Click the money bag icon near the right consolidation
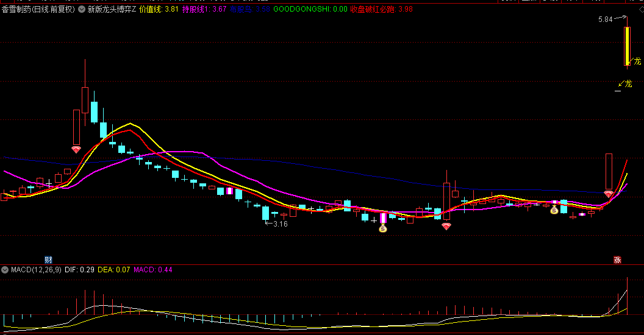644x335 pixels. click(x=554, y=210)
